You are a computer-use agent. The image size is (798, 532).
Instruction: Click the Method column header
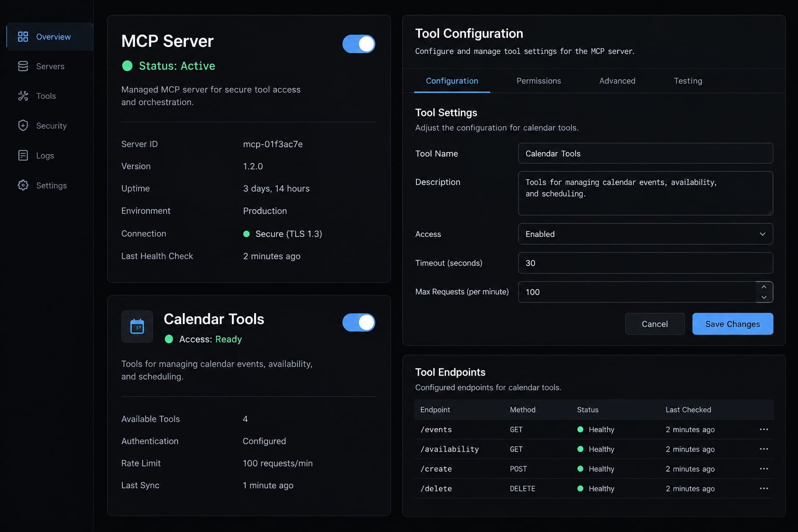[523, 410]
